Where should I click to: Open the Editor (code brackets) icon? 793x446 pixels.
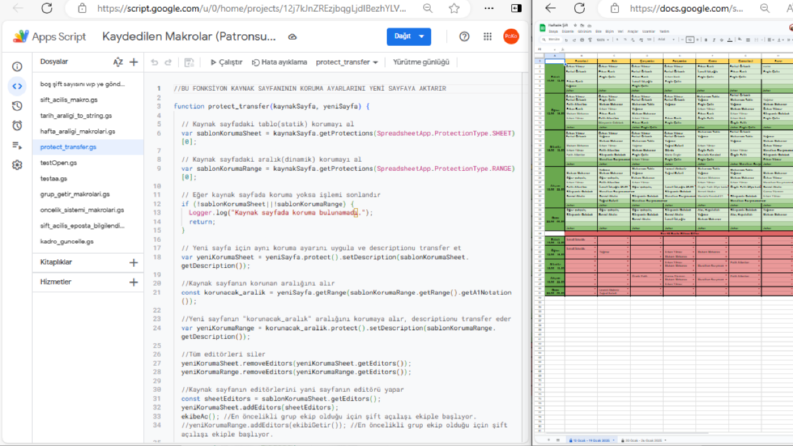coord(17,86)
